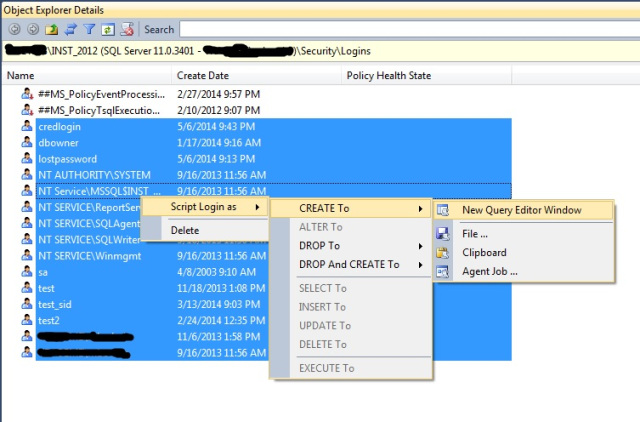
Task: Choose New Query Editor Window
Action: tap(524, 210)
